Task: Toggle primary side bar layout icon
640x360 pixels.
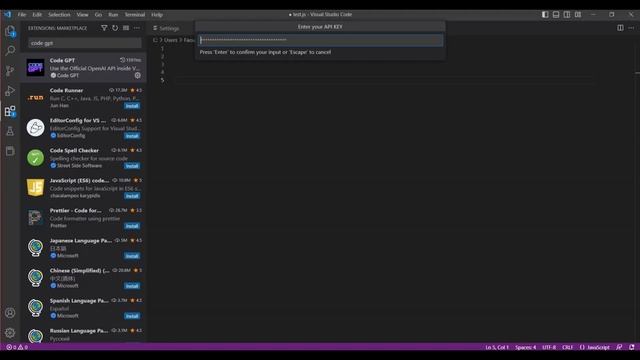Action: (x=545, y=14)
